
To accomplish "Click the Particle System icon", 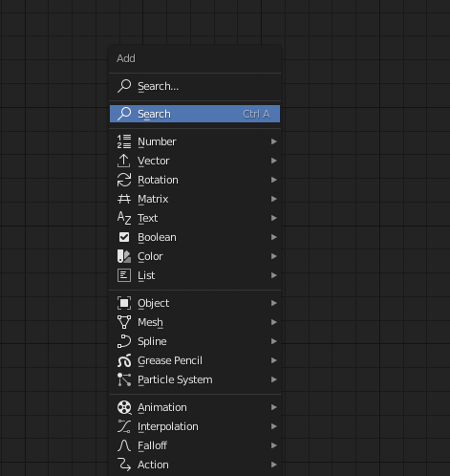I will pos(124,379).
